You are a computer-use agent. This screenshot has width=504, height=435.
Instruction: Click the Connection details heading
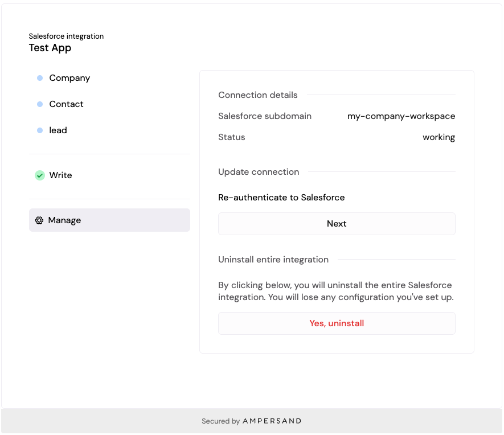click(x=258, y=95)
